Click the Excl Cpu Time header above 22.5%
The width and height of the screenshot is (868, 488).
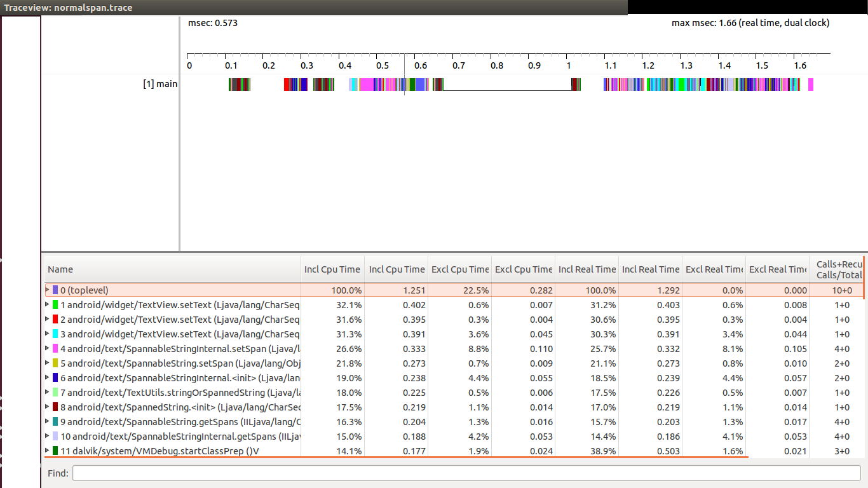click(459, 269)
